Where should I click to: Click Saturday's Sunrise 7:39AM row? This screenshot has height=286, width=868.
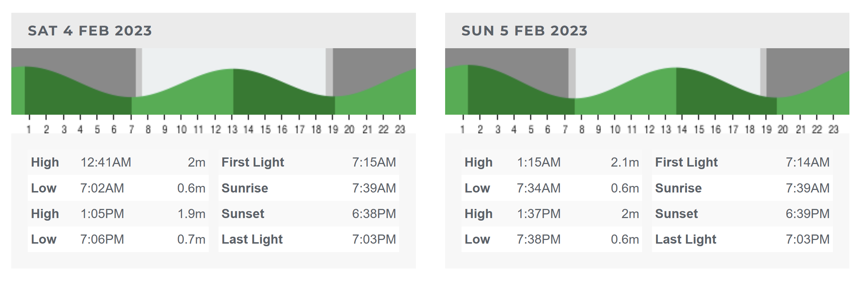coord(309,188)
